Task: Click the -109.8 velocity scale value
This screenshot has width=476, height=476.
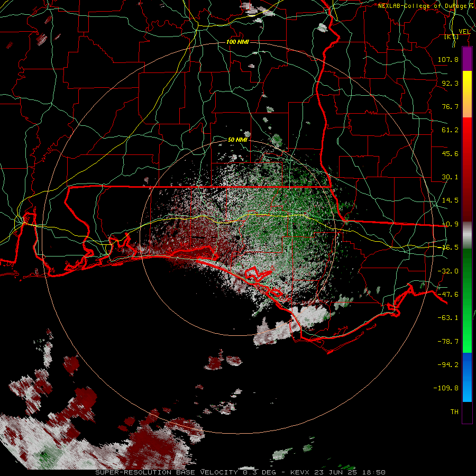Action: 446,388
